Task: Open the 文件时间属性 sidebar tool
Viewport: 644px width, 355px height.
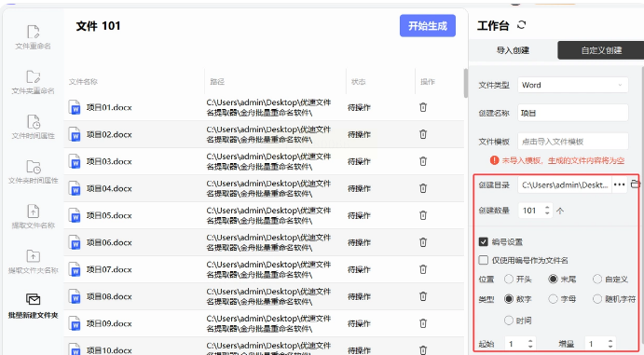Action: click(x=33, y=128)
